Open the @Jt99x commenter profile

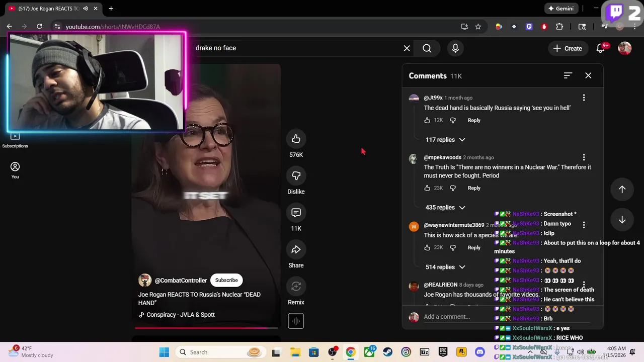click(x=433, y=98)
